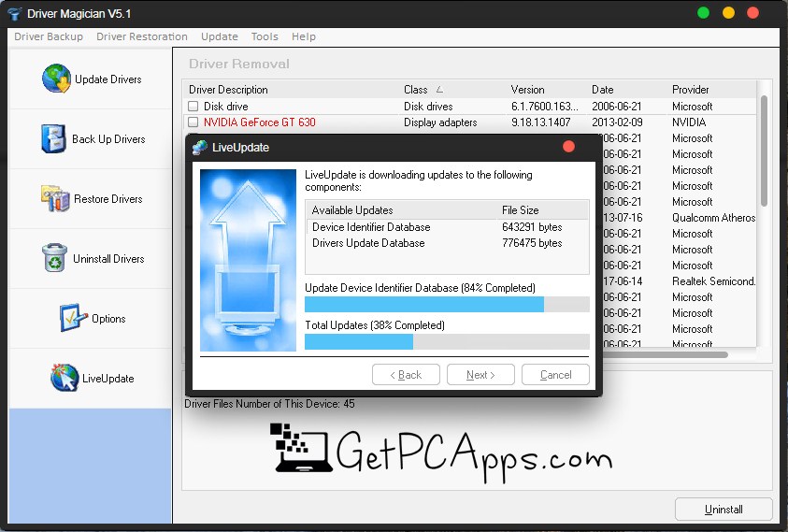Click the horizontal scrollbar of driver list
Image resolution: width=788 pixels, height=532 pixels.
[666, 354]
